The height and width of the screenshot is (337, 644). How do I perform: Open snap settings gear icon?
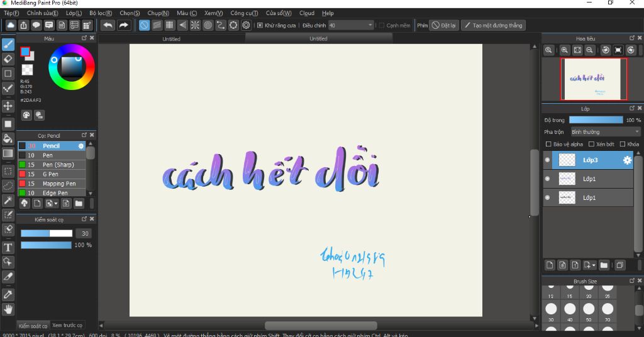[246, 25]
